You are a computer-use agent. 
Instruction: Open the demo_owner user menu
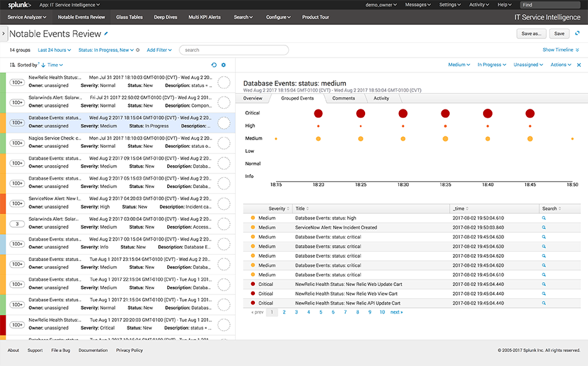(381, 5)
